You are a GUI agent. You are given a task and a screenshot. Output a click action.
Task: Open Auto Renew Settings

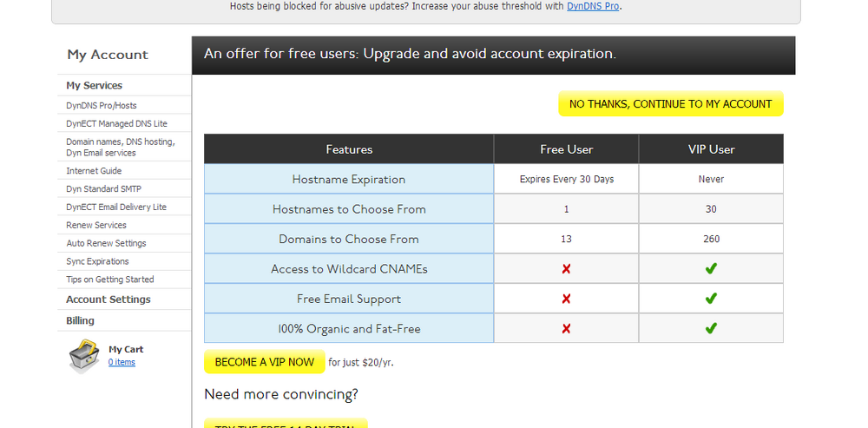[x=106, y=243]
